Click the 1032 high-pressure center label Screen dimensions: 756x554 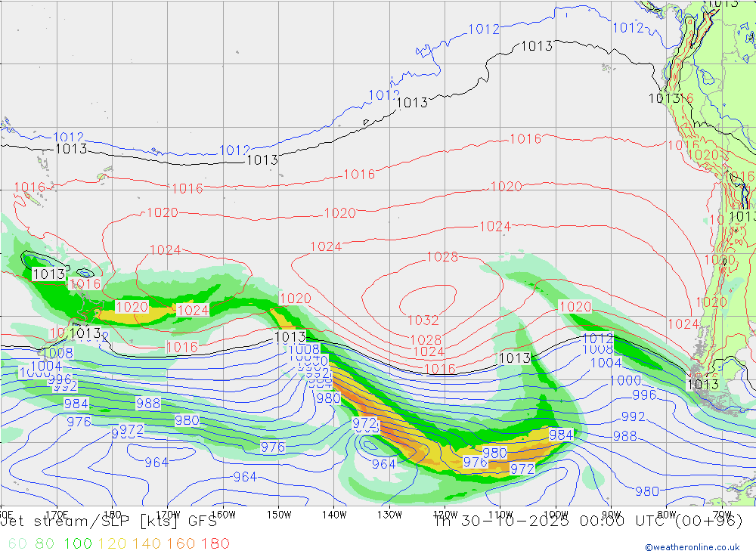423,320
